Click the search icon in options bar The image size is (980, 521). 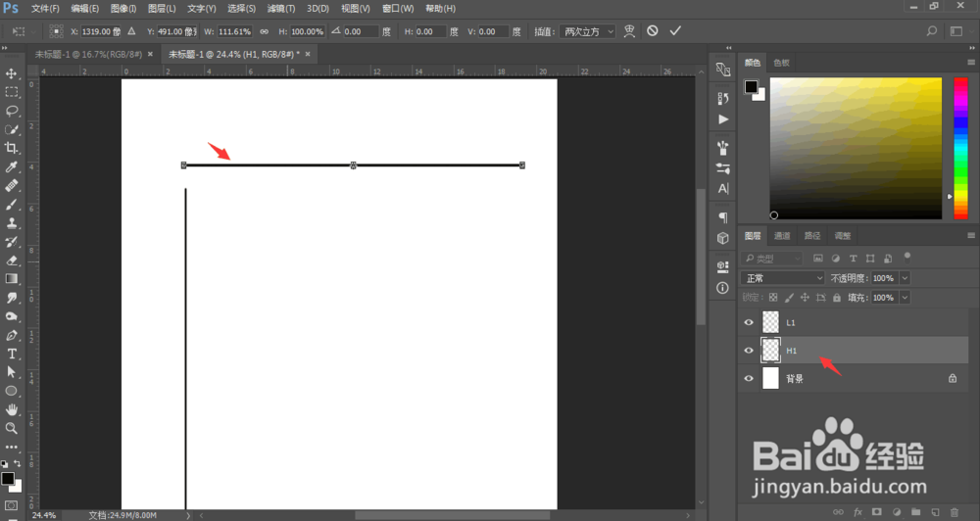932,30
